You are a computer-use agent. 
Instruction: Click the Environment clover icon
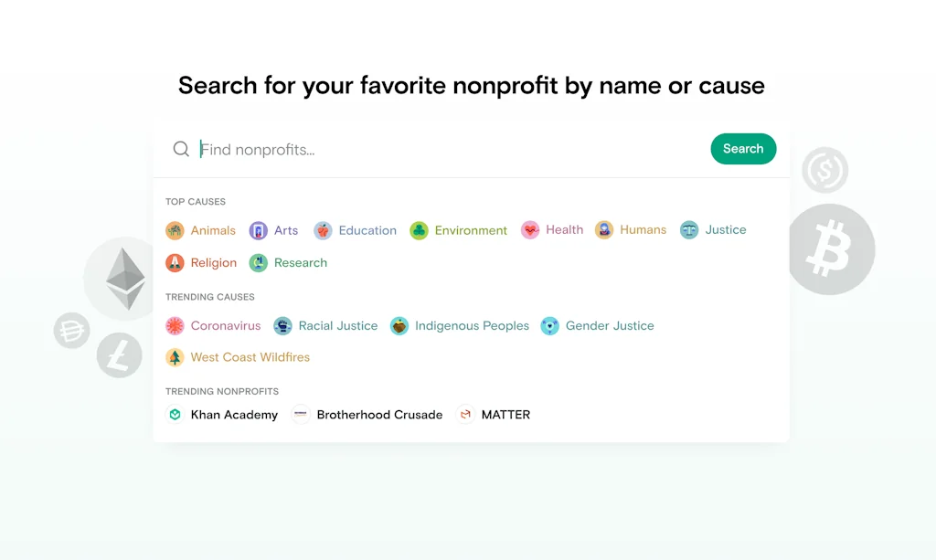click(419, 230)
